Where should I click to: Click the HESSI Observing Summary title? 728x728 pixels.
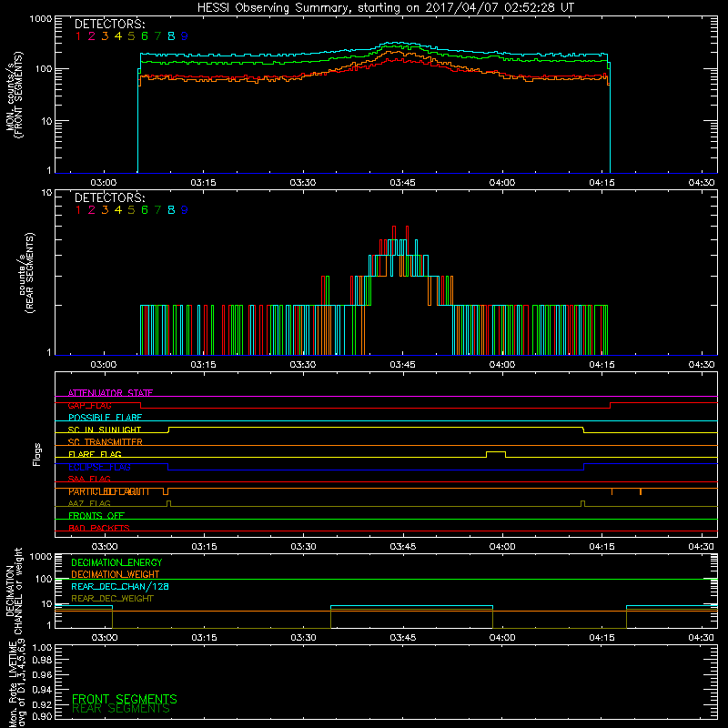[x=385, y=7]
